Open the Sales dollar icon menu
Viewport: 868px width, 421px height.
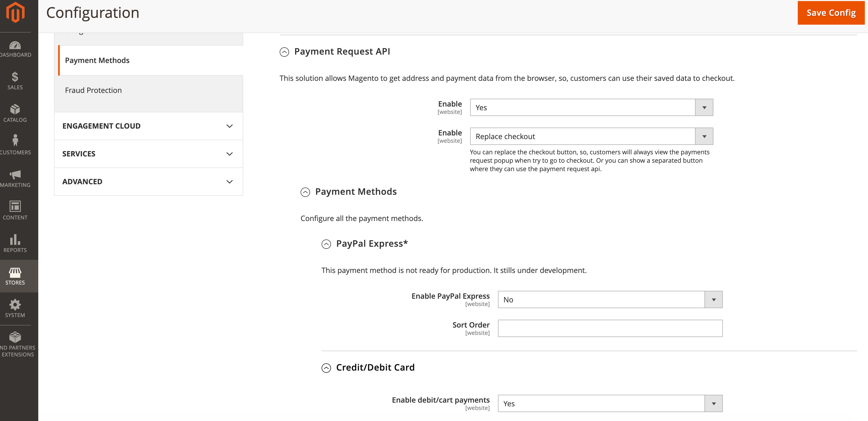[x=15, y=77]
